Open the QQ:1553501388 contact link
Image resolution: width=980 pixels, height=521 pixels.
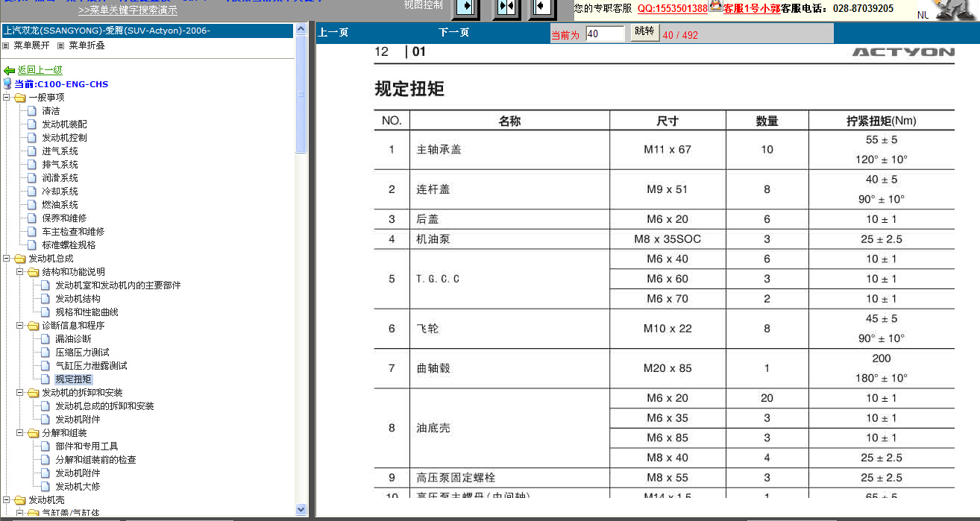click(673, 9)
